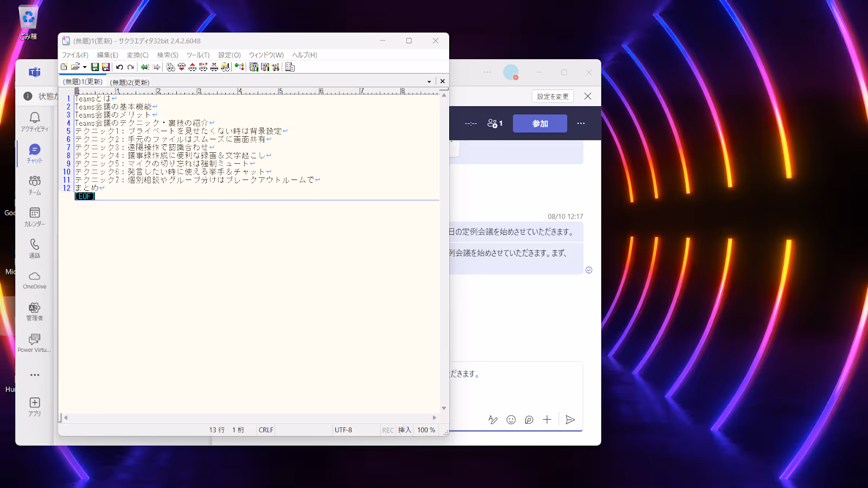The width and height of the screenshot is (868, 488).
Task: Show more apps ellipsis in Teams sidebar
Action: click(x=35, y=375)
